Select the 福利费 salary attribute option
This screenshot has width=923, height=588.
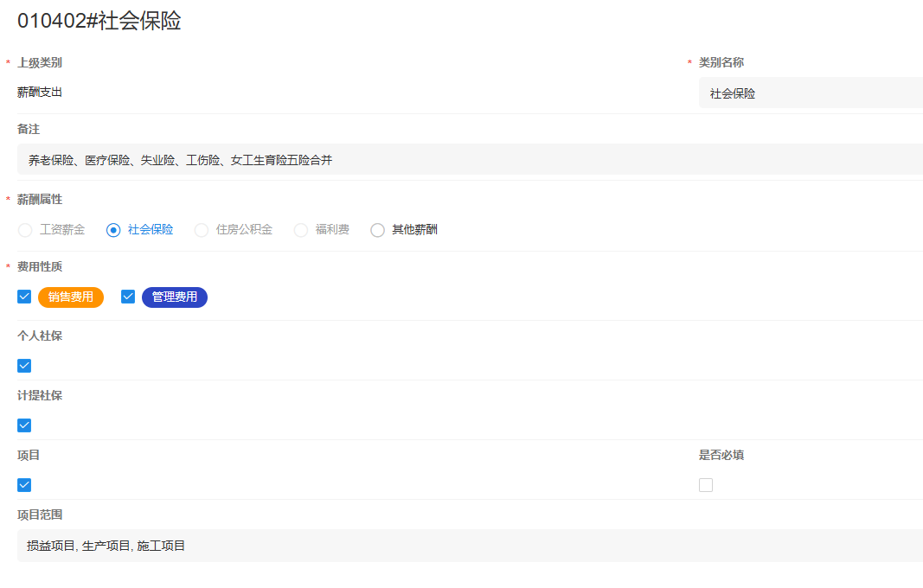pos(300,229)
